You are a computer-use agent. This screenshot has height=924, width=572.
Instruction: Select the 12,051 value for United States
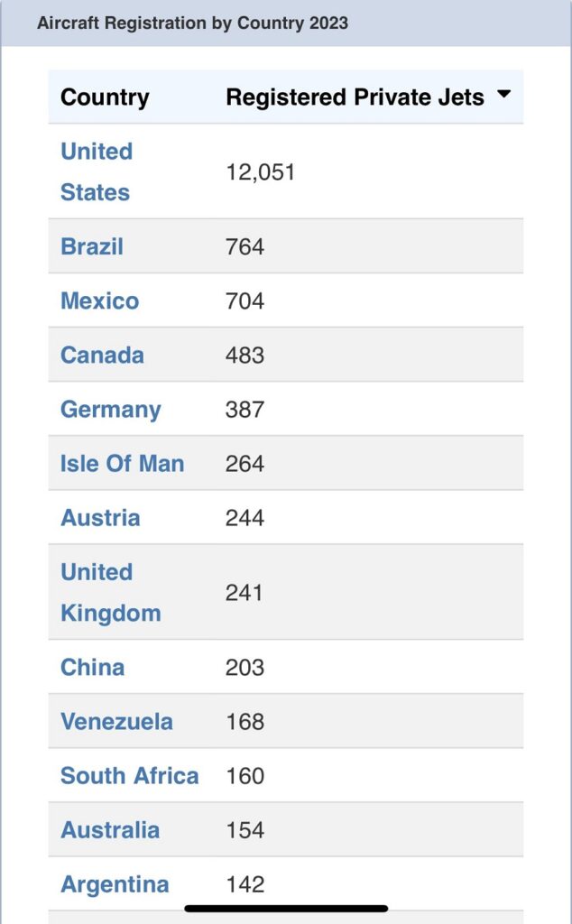[261, 172]
